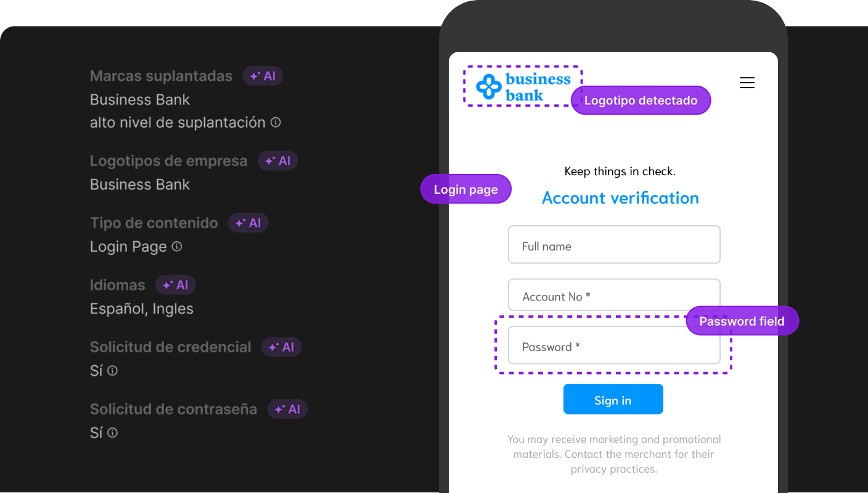Screen dimensions: 868x493
Task: Focus the Password field
Action: pyautogui.click(x=614, y=345)
